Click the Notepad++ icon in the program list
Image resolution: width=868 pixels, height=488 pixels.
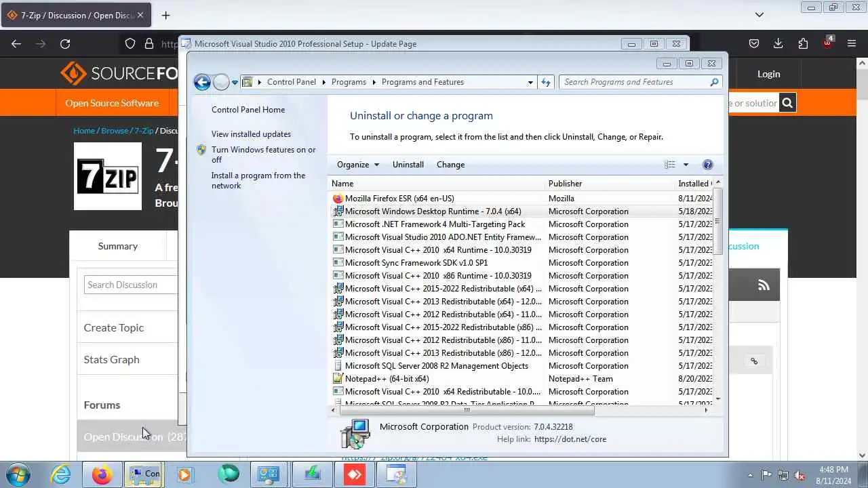tap(338, 379)
